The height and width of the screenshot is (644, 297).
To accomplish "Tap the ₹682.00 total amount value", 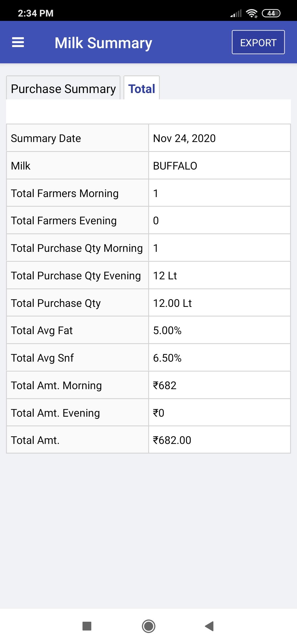I will 172,440.
